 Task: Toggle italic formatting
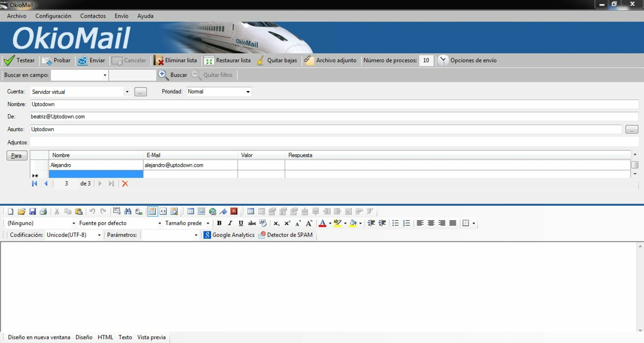point(230,223)
